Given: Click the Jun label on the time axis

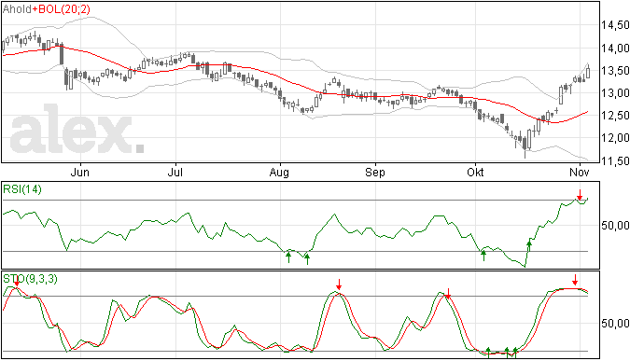Looking at the screenshot, I should (79, 172).
